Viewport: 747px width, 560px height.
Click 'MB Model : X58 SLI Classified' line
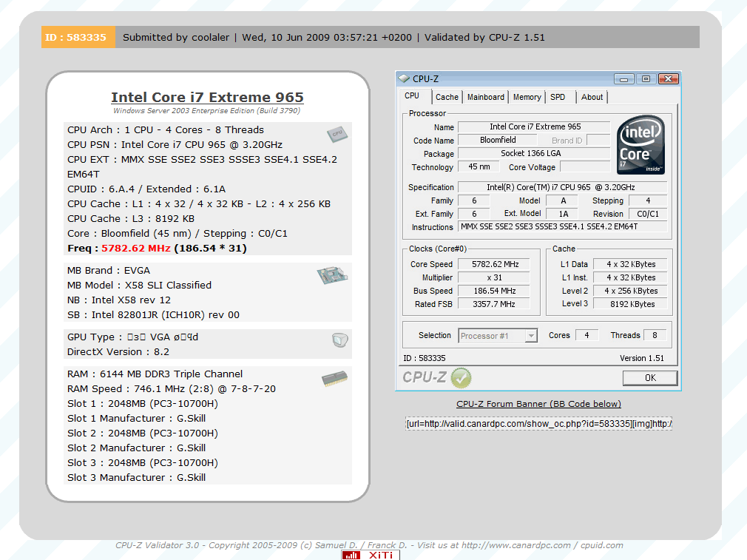(139, 286)
